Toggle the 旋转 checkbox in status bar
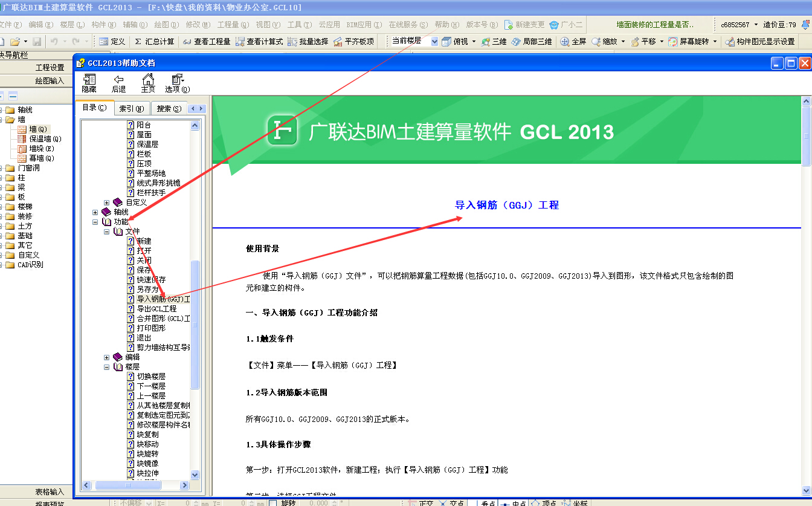The width and height of the screenshot is (812, 506). tap(272, 503)
